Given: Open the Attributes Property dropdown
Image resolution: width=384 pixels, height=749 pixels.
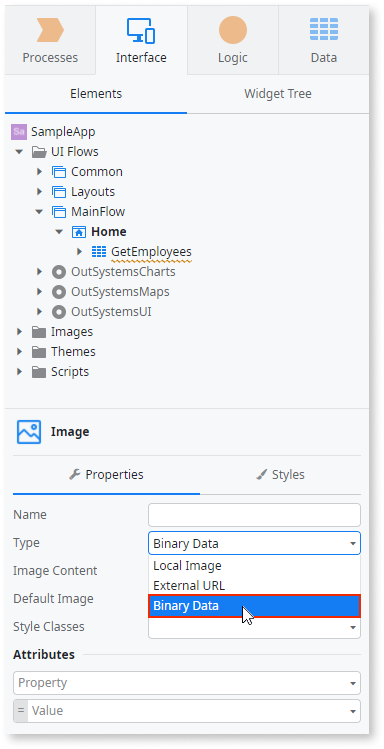Looking at the screenshot, I should click(187, 683).
